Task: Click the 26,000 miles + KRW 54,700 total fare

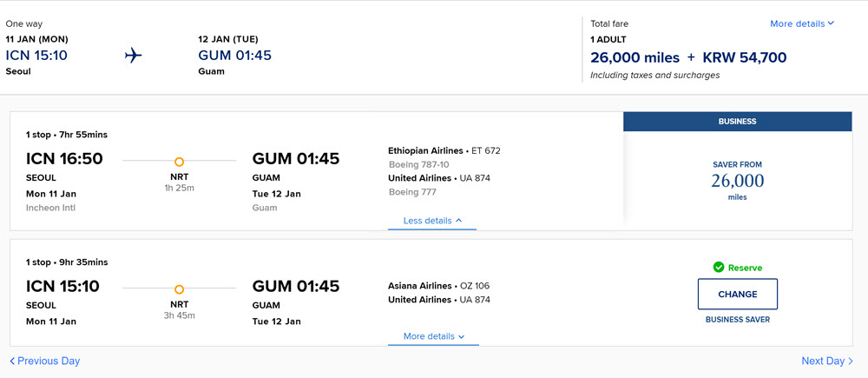Action: 688,57
